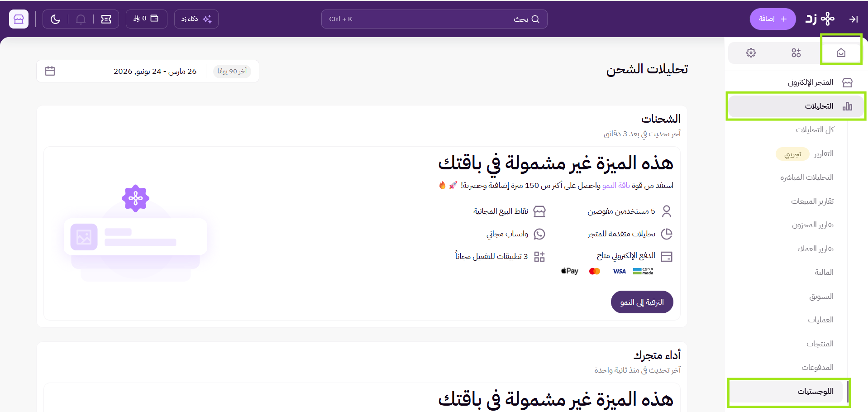Click the تجريبي badge

[792, 154]
